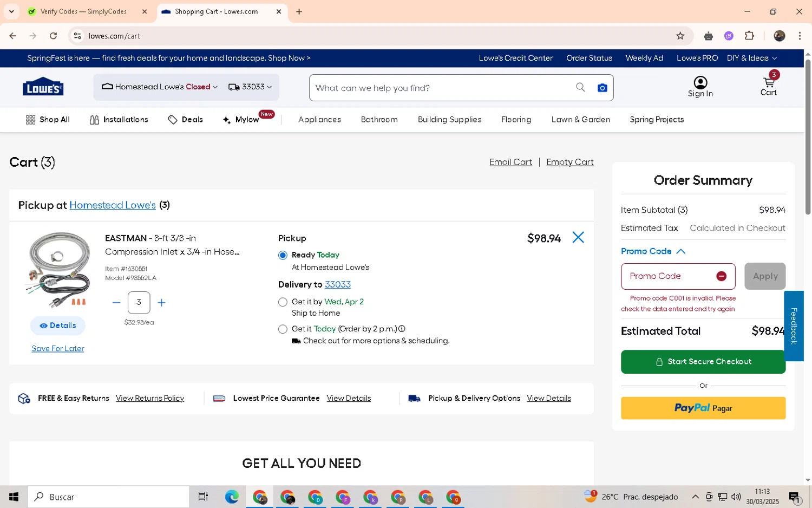Screen dimensions: 812x508
Task: View Pickup & Delivery Options details
Action: coord(549,399)
